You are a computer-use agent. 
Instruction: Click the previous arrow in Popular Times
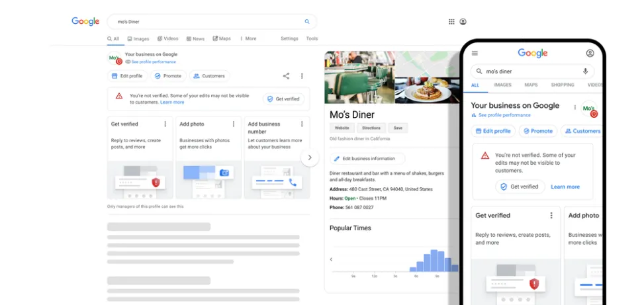[332, 259]
